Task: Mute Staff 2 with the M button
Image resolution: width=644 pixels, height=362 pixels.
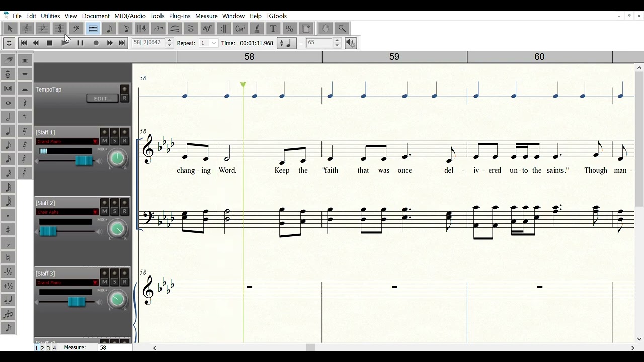Action: [x=104, y=212]
